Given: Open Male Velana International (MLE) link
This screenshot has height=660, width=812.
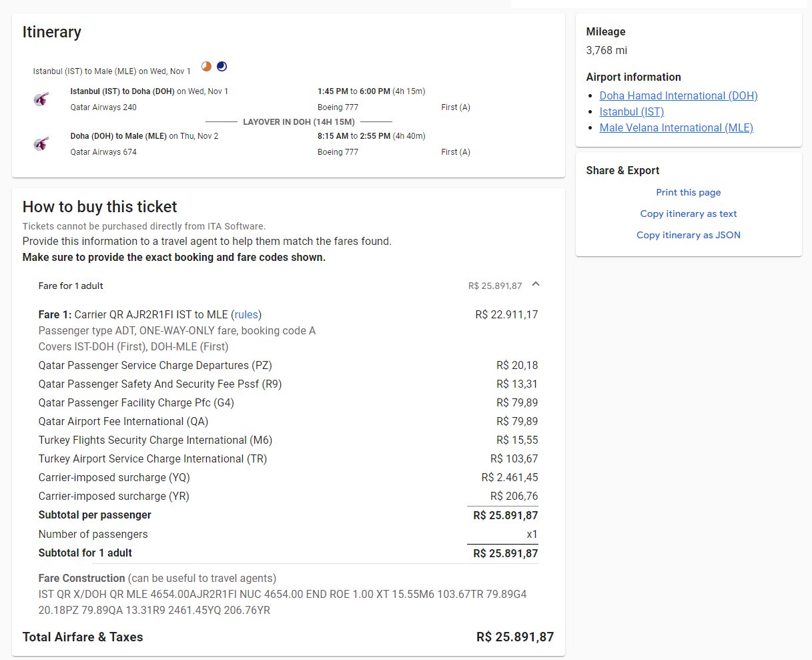Looking at the screenshot, I should [x=676, y=127].
